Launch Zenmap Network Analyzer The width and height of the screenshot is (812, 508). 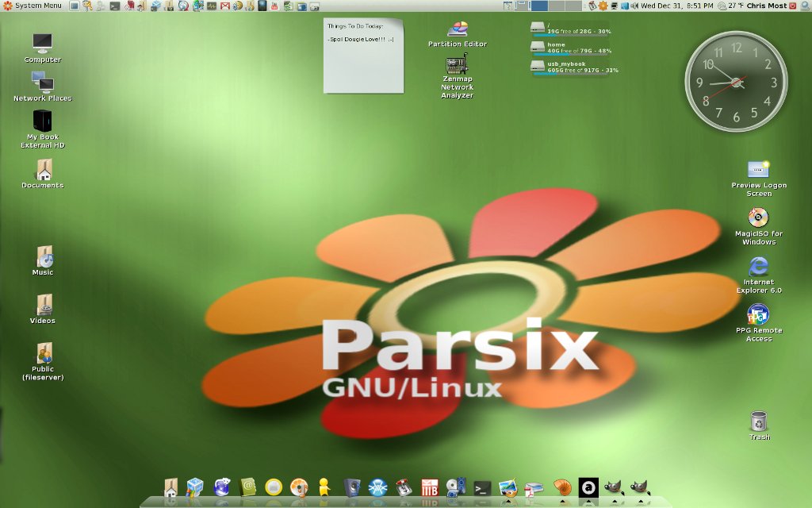coord(457,75)
